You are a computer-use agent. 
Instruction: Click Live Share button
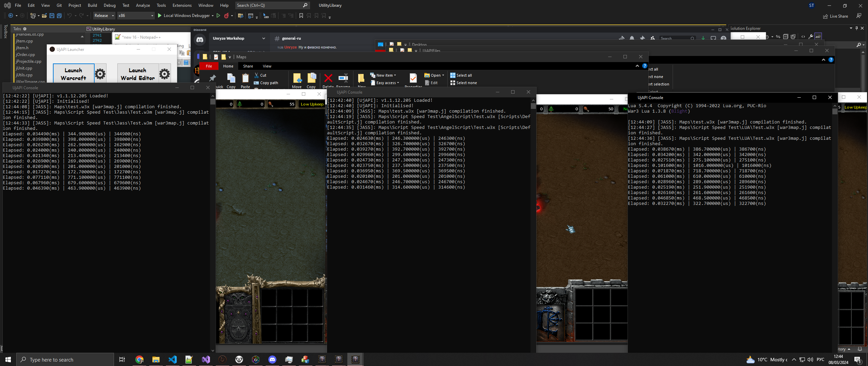click(835, 16)
